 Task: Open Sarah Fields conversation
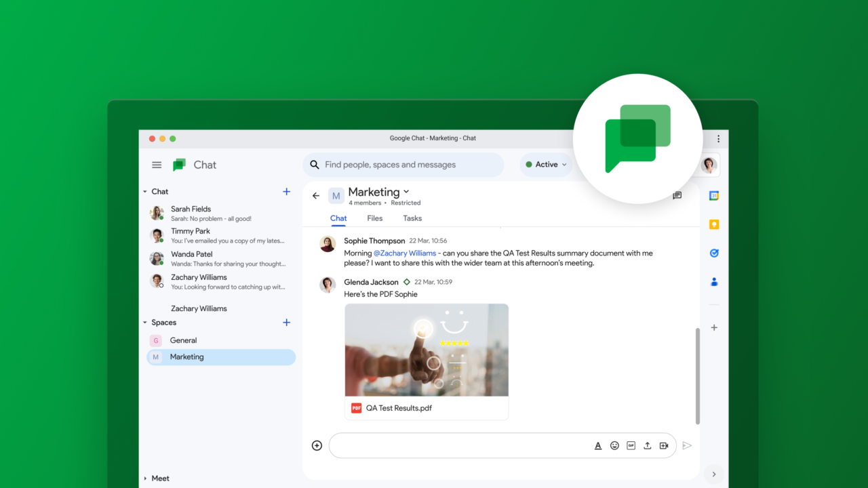click(221, 213)
